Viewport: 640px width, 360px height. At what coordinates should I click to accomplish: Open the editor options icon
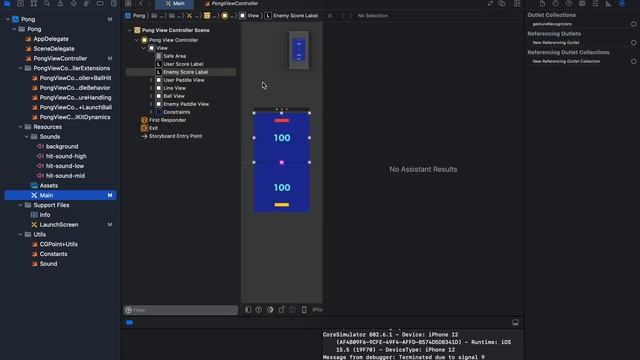[x=502, y=4]
